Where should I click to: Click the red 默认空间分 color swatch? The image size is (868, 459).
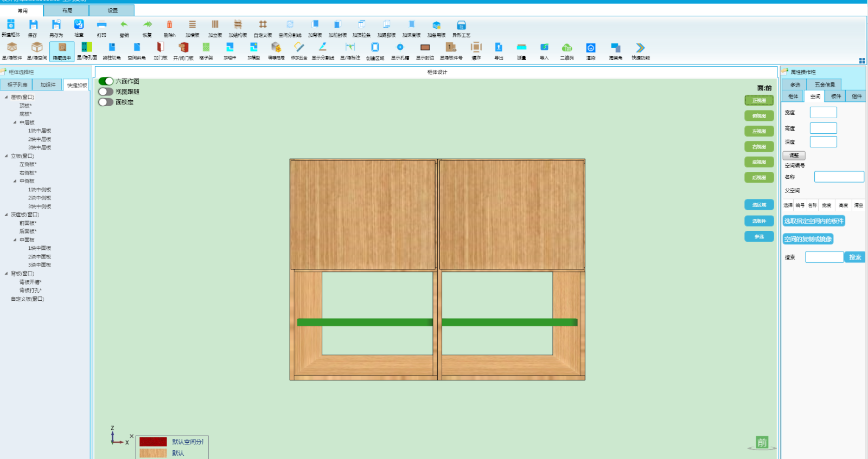click(x=153, y=442)
